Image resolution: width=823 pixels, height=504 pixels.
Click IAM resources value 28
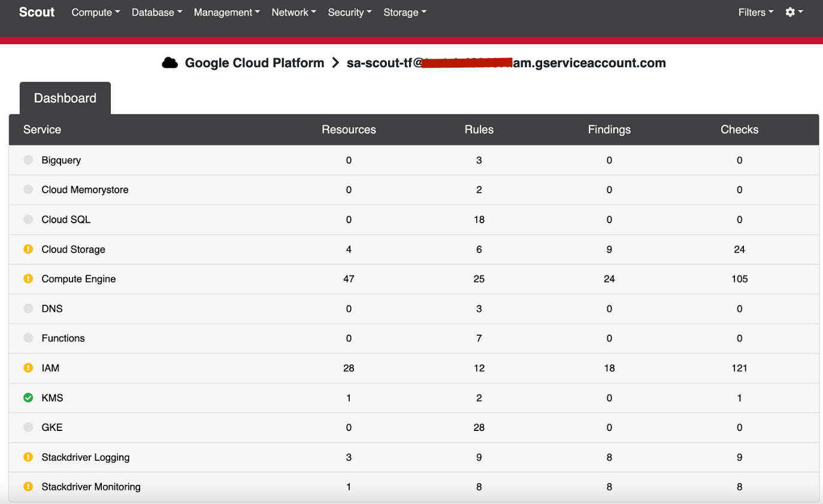click(x=349, y=368)
